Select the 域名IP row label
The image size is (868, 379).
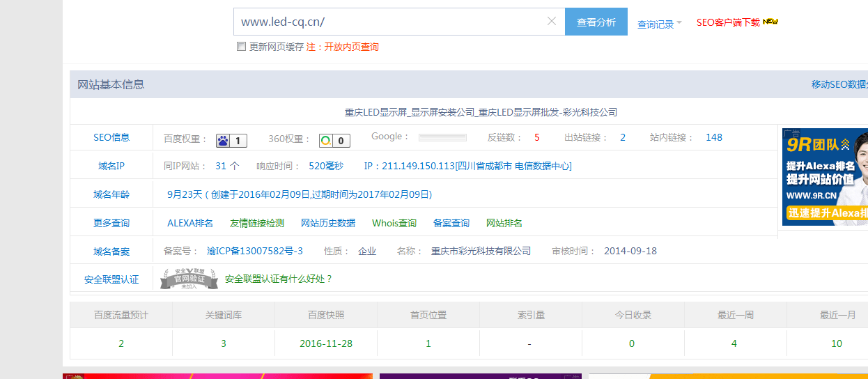coord(111,166)
